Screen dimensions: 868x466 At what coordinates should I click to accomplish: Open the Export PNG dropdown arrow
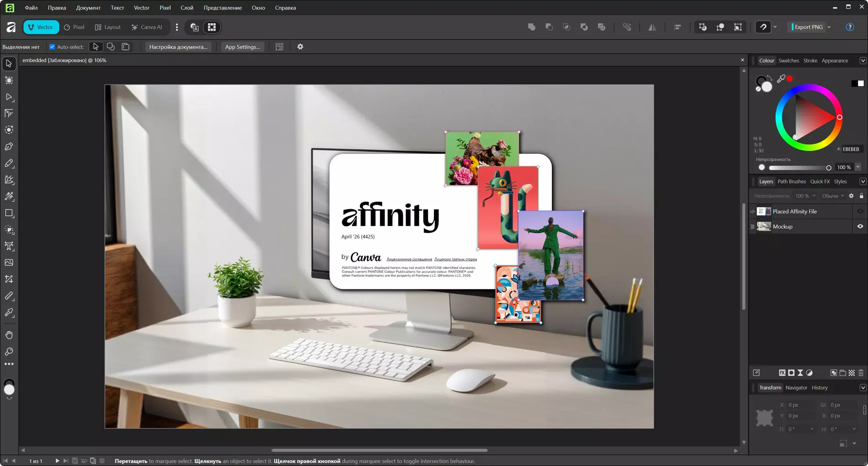[829, 27]
